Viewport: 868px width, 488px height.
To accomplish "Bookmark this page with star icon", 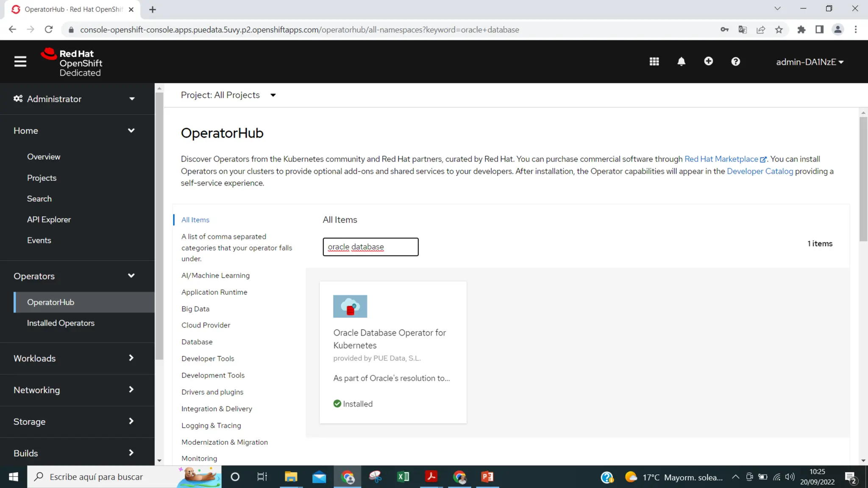I will (x=779, y=30).
